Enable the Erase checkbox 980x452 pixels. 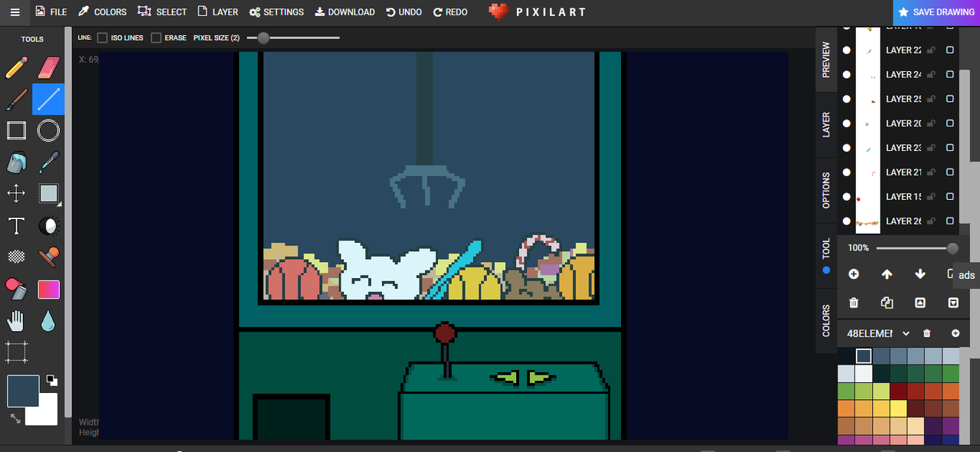[156, 38]
